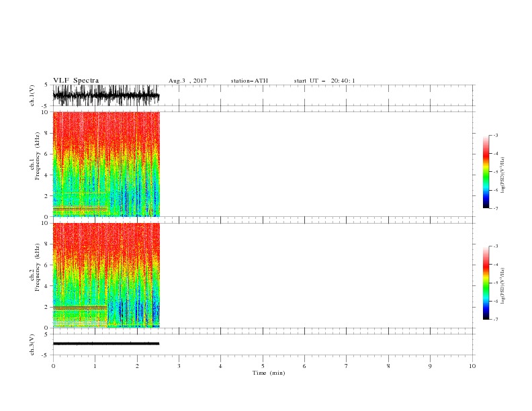Click the "-5" tick on ch.3(V) axis

[45, 355]
